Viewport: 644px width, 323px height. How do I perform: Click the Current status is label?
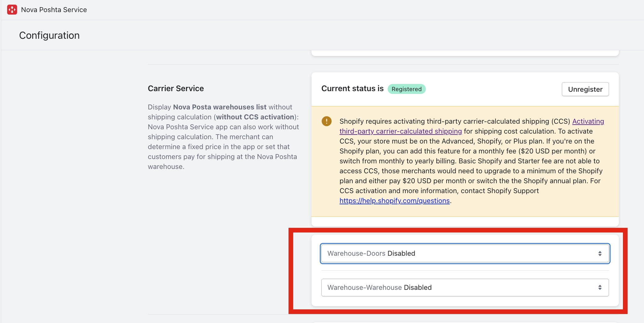click(x=352, y=89)
